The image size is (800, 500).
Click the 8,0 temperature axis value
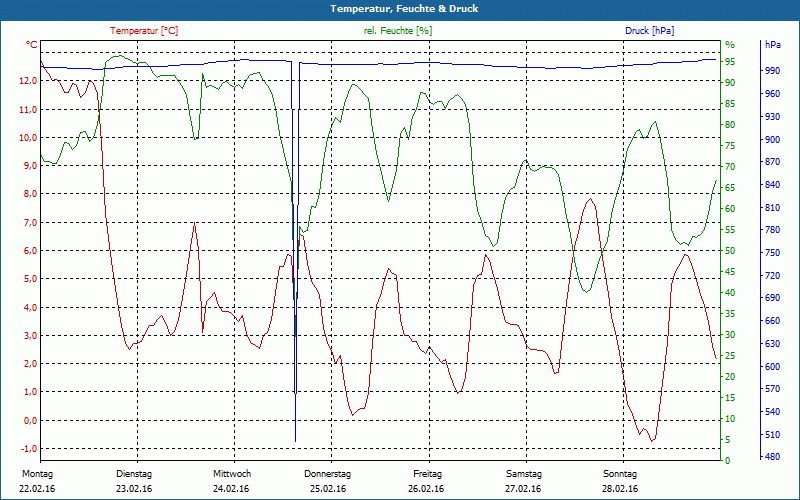tap(30, 194)
